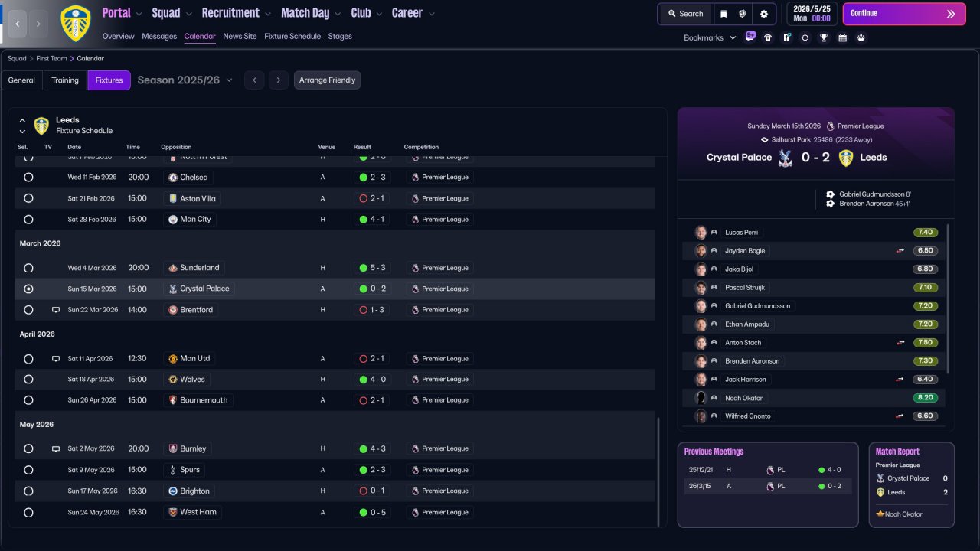Open the Career dropdown menu
This screenshot has height=551, width=980.
point(413,13)
